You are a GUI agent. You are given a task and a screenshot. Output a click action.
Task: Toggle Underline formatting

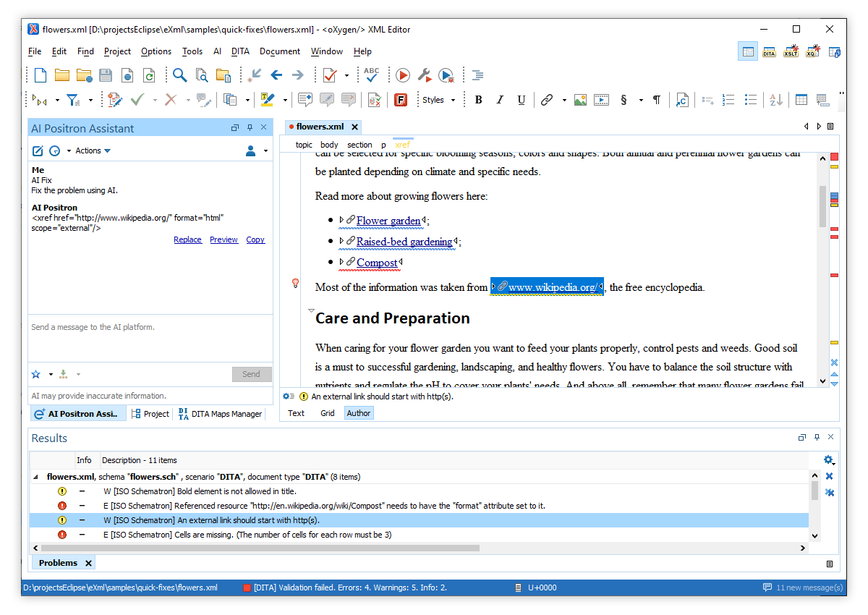[521, 100]
